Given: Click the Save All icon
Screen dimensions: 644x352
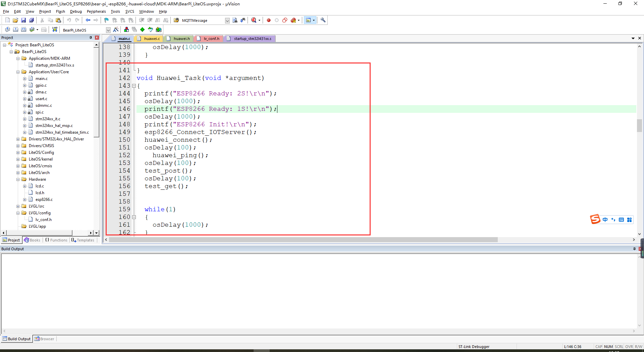Looking at the screenshot, I should (x=32, y=20).
